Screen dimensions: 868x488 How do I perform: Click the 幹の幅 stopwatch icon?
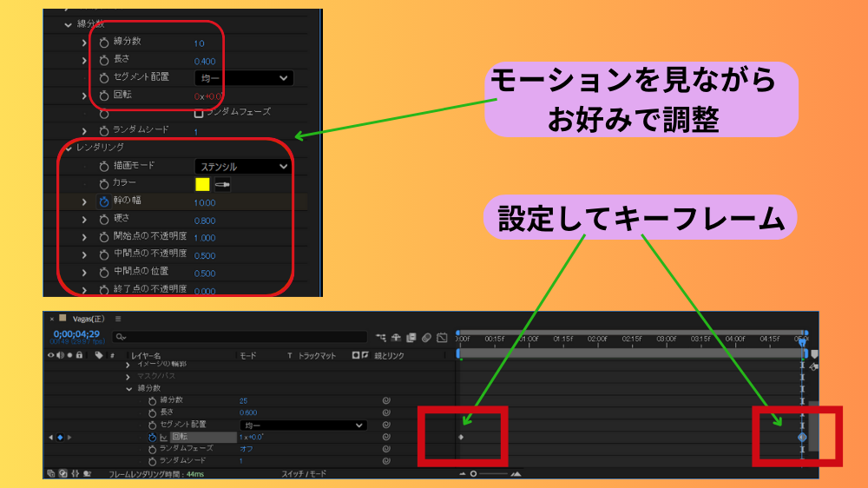tap(104, 202)
